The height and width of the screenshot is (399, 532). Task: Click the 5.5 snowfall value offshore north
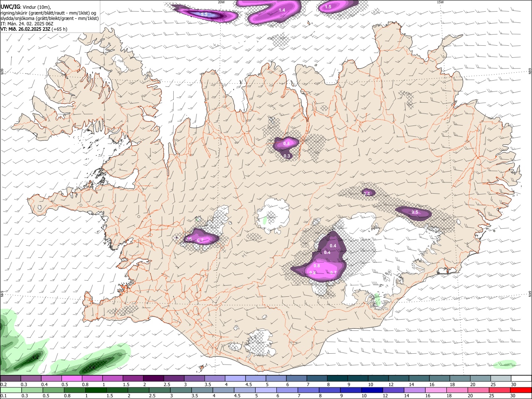coord(204,14)
